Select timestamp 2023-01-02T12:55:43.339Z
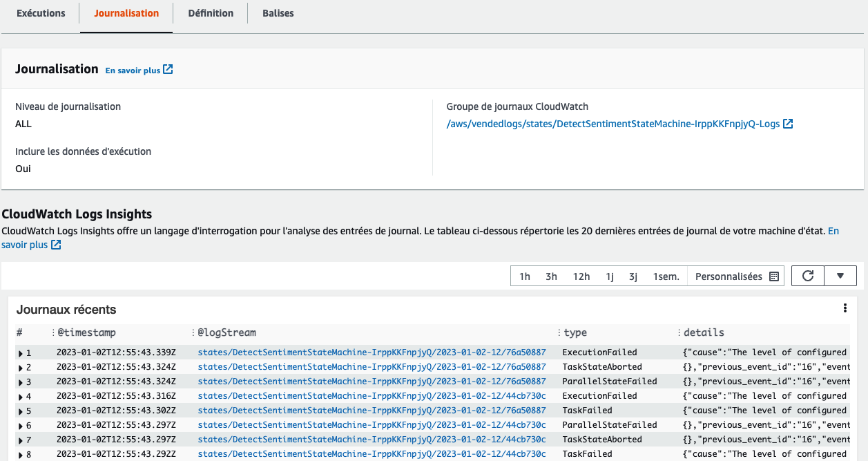Image resolution: width=868 pixels, height=461 pixels. [116, 352]
